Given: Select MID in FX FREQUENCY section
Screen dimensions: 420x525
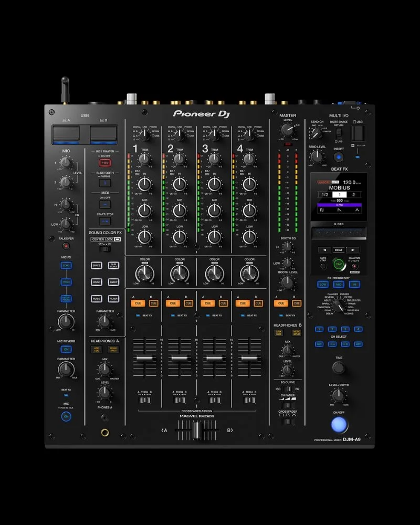Looking at the screenshot, I should click(338, 284).
